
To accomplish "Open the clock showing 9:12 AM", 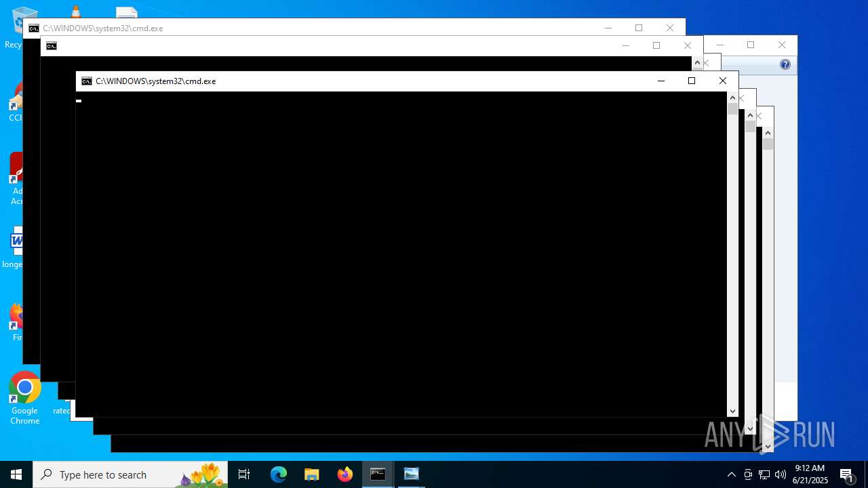I will [x=810, y=474].
